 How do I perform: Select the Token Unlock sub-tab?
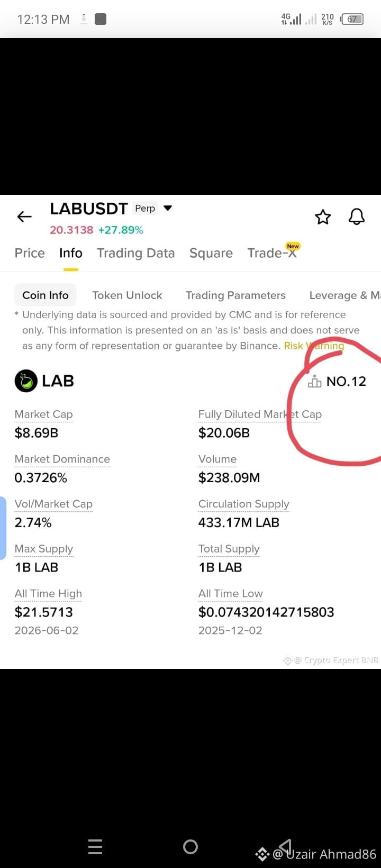[127, 295]
